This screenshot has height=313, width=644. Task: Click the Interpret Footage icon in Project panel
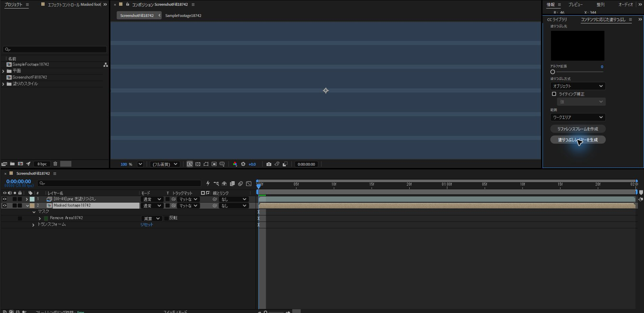(4, 164)
